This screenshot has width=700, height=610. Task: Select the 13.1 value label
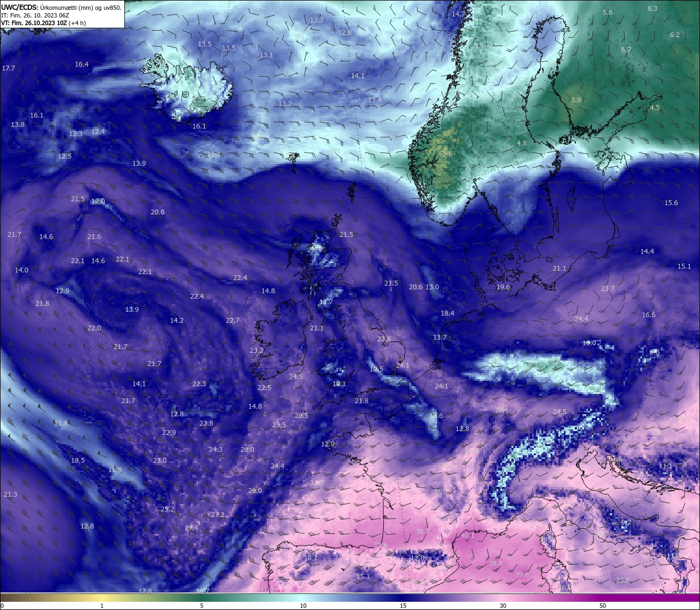[x=266, y=55]
